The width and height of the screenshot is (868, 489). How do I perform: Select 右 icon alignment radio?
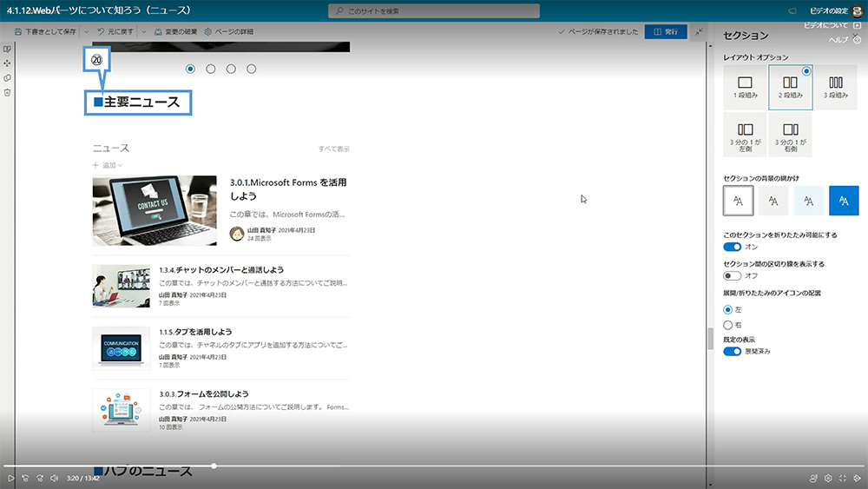pyautogui.click(x=727, y=325)
